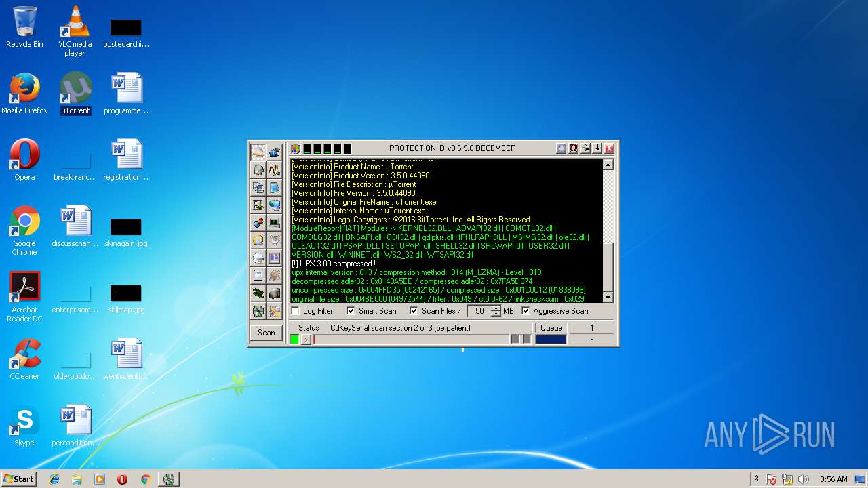Click the 3:56 AM taskbar clock
Image resolution: width=868 pixels, height=488 pixels.
[x=833, y=479]
